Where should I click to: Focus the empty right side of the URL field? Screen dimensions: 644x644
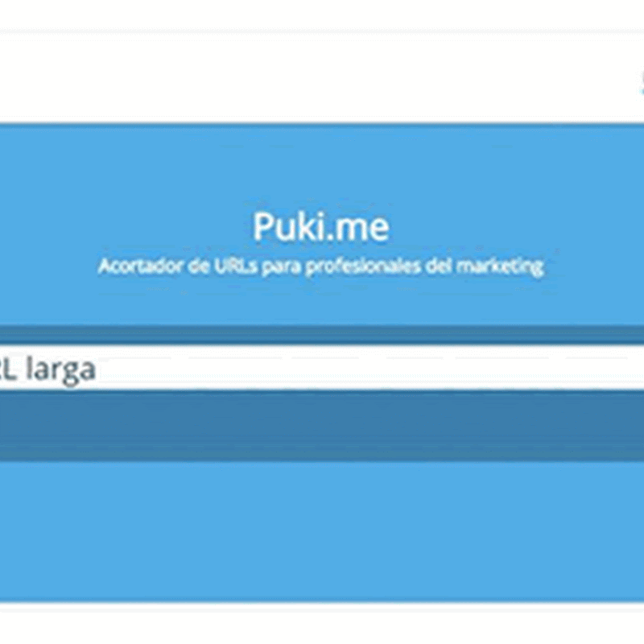coord(483,369)
